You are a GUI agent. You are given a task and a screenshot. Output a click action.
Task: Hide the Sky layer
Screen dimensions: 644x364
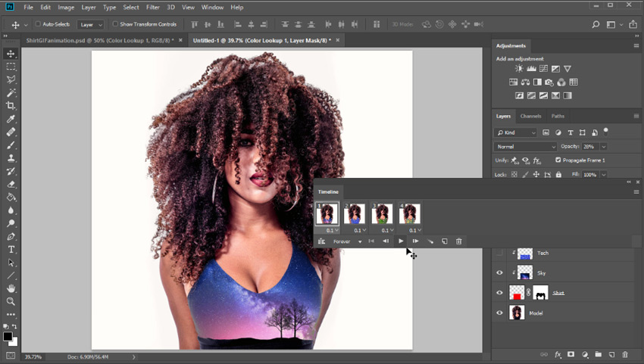[x=499, y=272]
